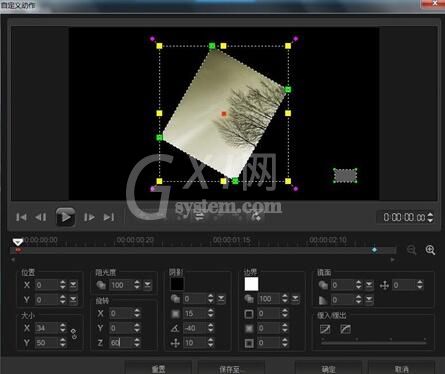Click the mirror opacity circles icon
The image size is (445, 374).
pos(323,285)
